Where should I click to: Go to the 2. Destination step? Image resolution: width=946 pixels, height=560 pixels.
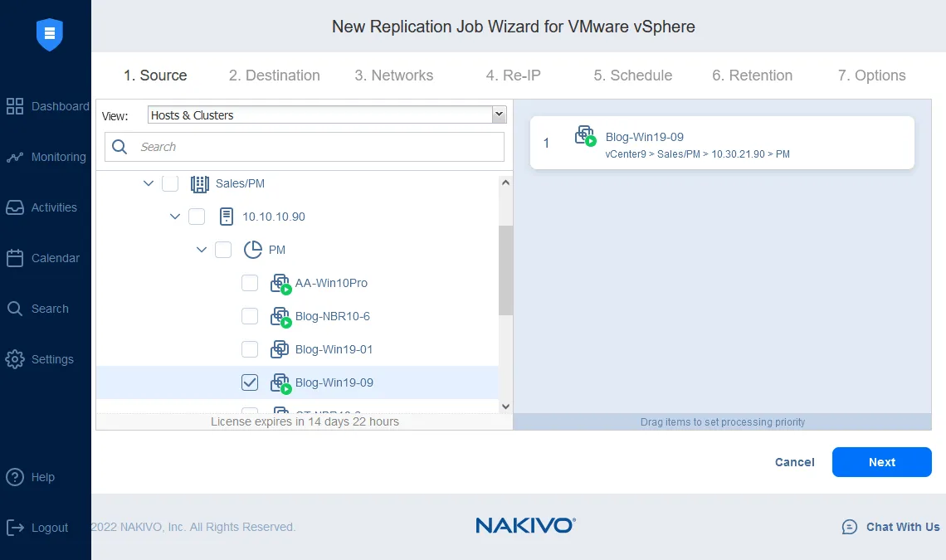tap(274, 75)
